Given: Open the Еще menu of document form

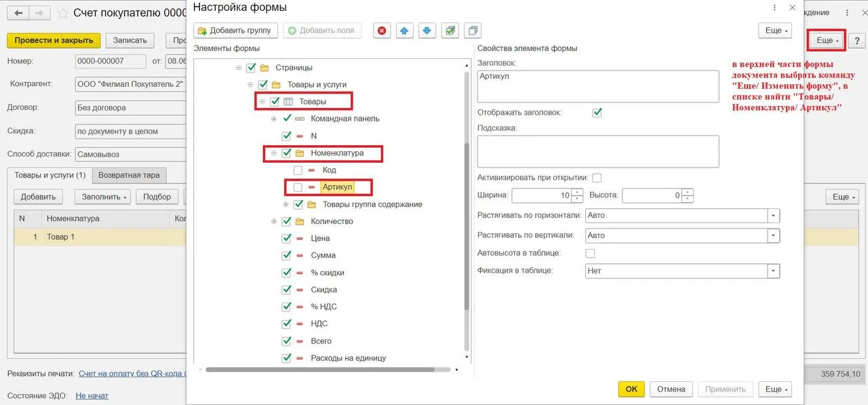Looking at the screenshot, I should [x=827, y=41].
